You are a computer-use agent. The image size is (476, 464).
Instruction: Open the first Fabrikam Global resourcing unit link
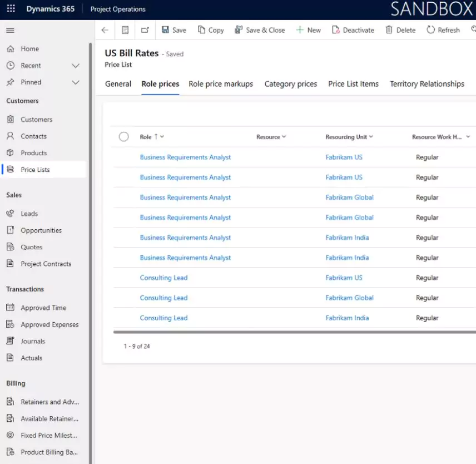pos(349,198)
